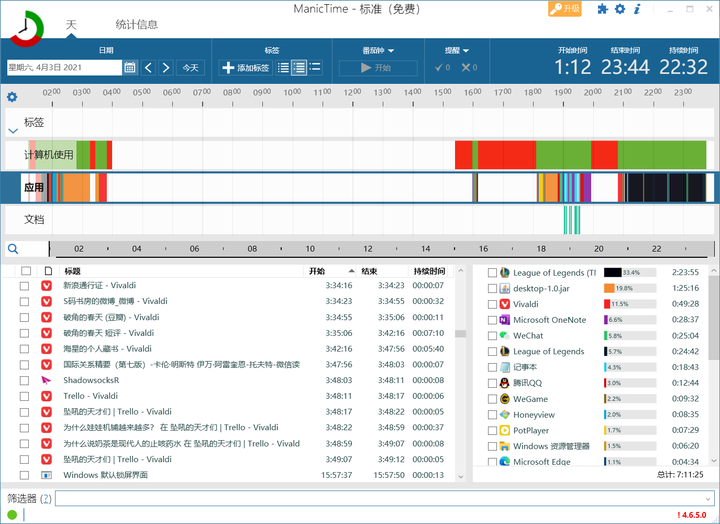Click the 今天 button
The height and width of the screenshot is (524, 720).
point(191,68)
